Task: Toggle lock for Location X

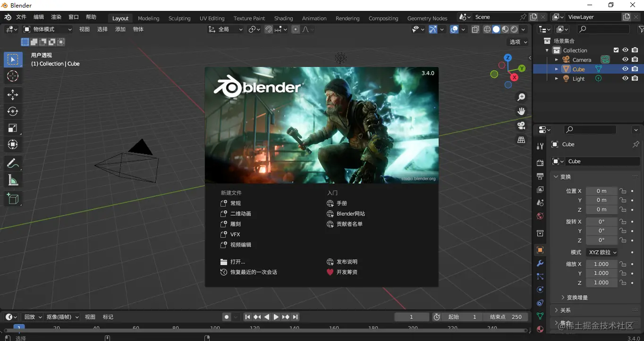Action: pyautogui.click(x=623, y=191)
